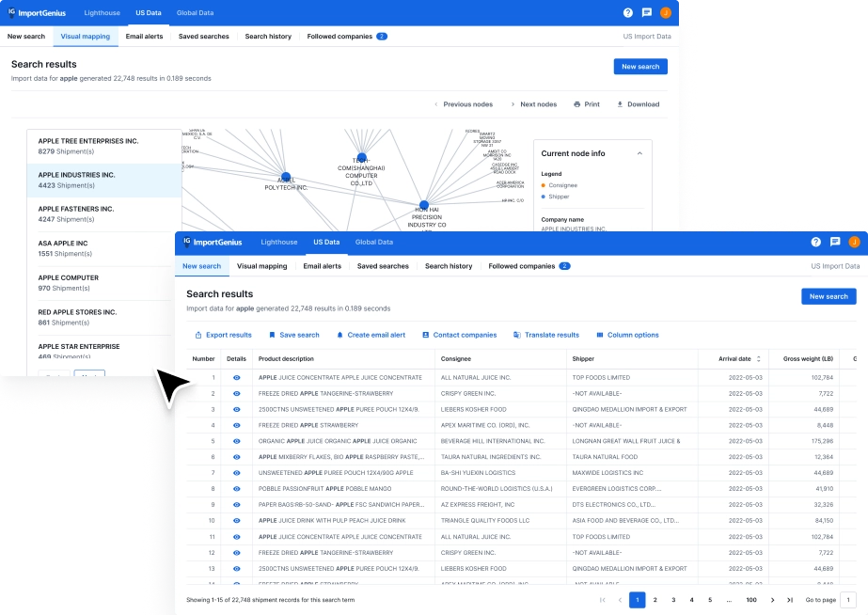The height and width of the screenshot is (615, 868).
Task: Click Go to page input field
Action: pyautogui.click(x=848, y=600)
